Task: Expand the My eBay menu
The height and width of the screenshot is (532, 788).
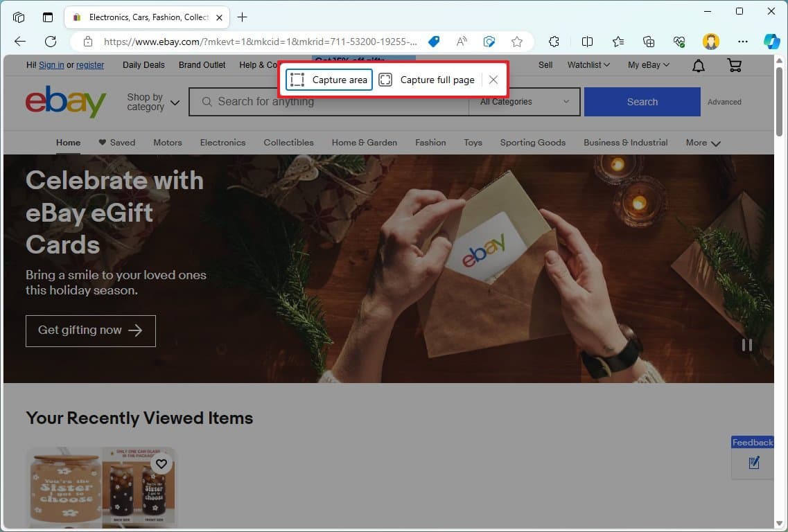Action: [x=649, y=65]
